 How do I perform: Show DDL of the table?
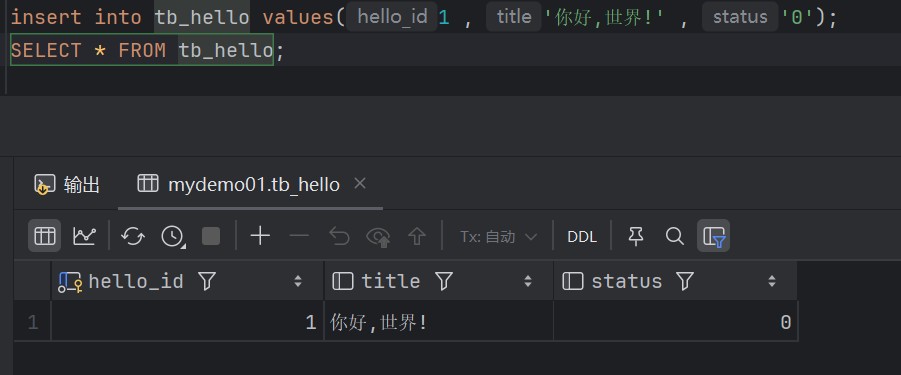[x=582, y=237]
